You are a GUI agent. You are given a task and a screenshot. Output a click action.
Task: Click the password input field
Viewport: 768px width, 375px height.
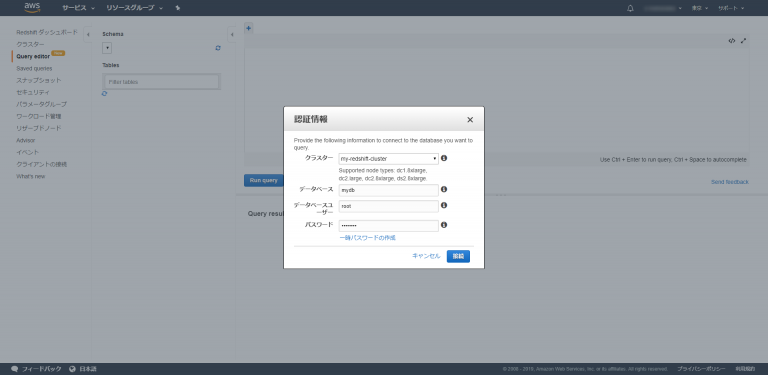point(388,226)
